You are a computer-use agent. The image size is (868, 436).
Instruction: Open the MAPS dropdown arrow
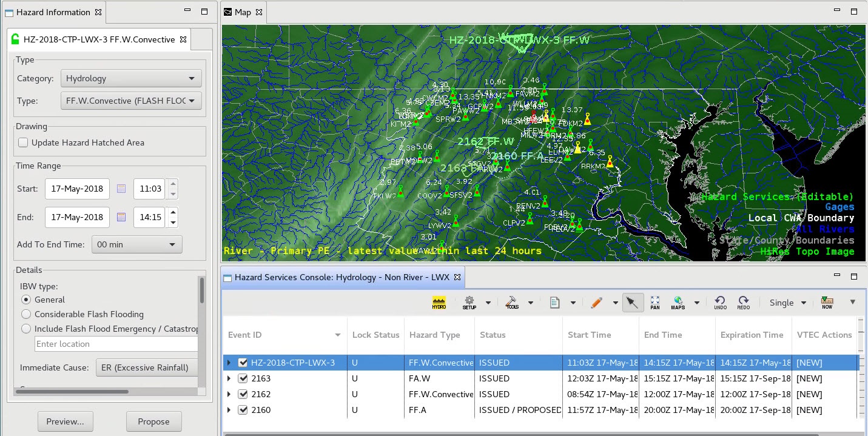pos(697,303)
